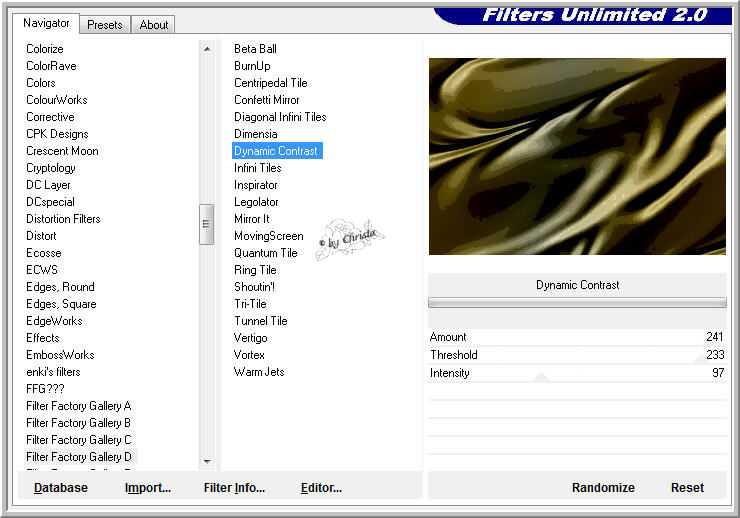740x518 pixels.
Task: Select Cryptology category
Action: tap(50, 168)
